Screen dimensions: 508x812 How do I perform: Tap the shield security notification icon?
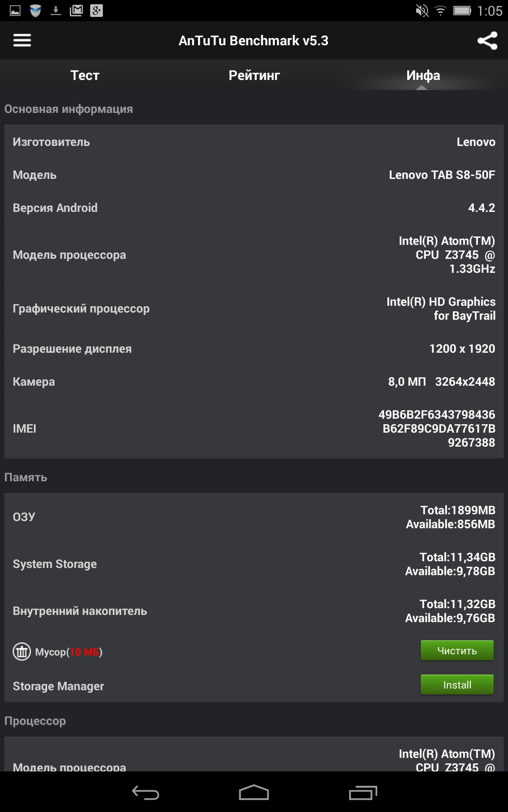click(x=36, y=11)
